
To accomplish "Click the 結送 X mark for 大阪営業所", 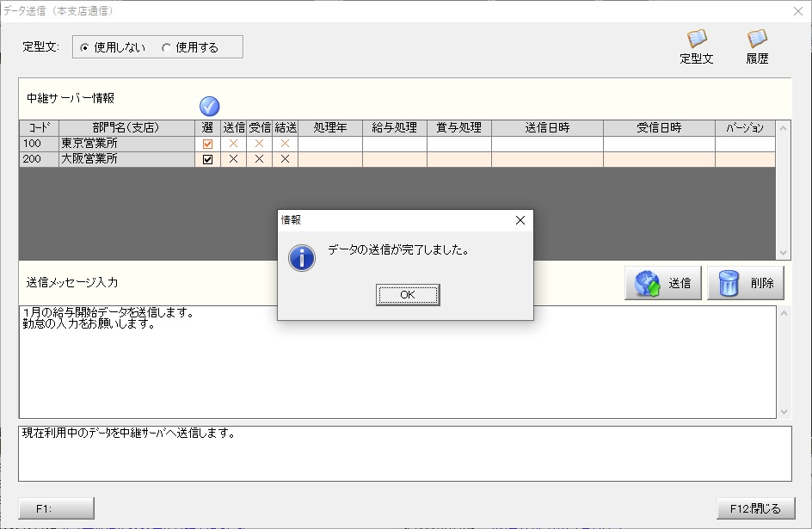I will click(285, 159).
